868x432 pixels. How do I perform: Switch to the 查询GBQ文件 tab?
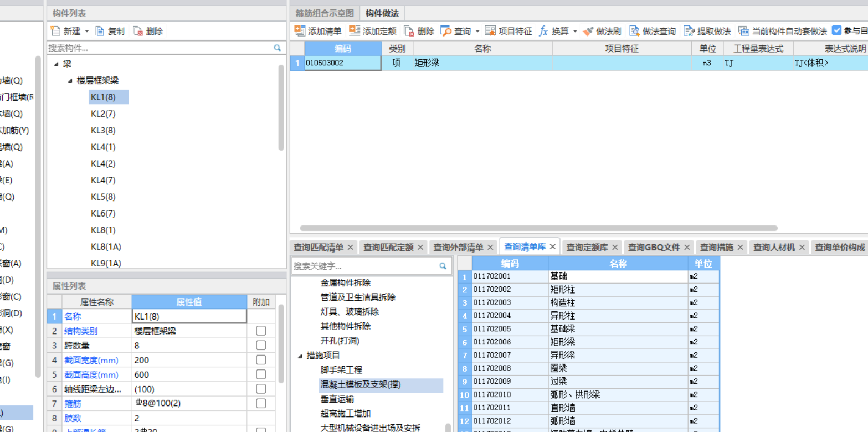click(654, 248)
